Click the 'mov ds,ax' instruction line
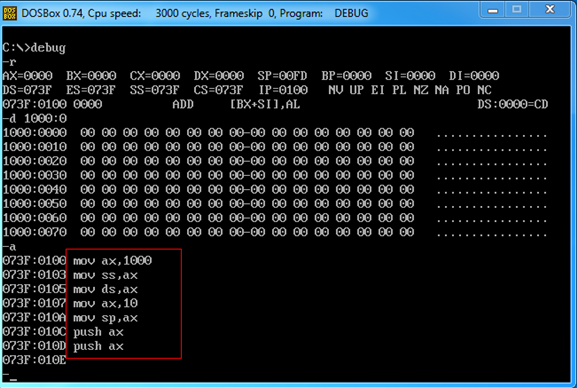This screenshot has width=577, height=388. click(x=105, y=289)
